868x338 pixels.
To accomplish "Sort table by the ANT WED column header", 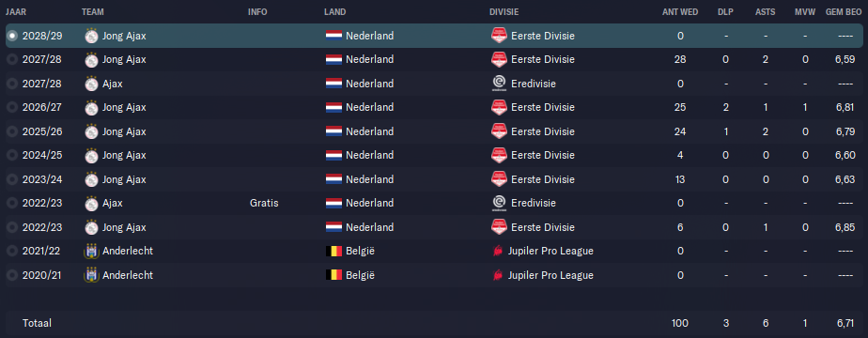I will pos(680,11).
